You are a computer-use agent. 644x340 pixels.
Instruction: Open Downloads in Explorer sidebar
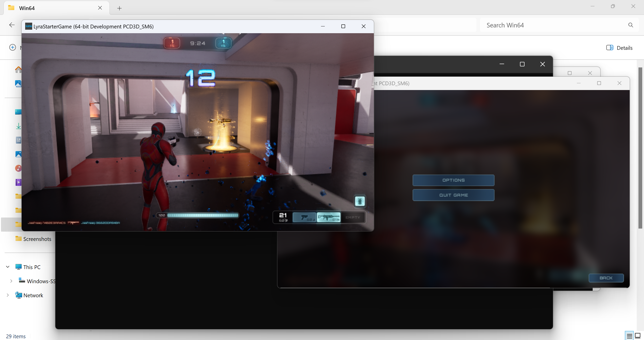tap(18, 126)
